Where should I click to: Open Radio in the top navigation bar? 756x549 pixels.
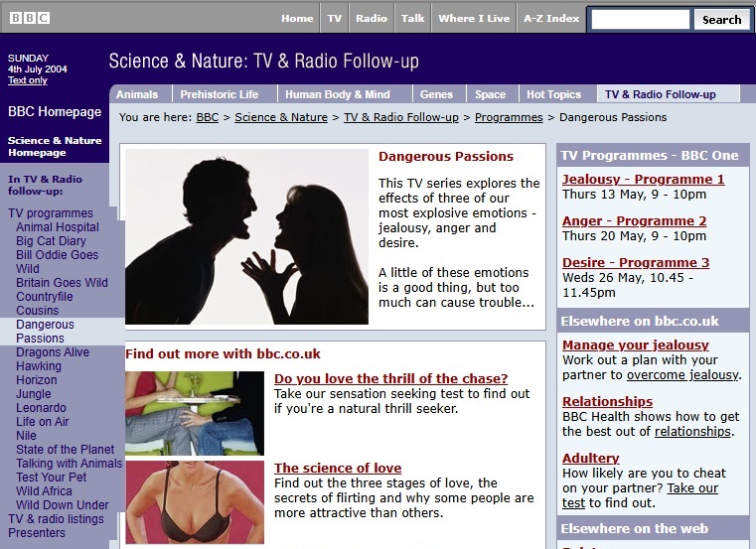point(372,18)
